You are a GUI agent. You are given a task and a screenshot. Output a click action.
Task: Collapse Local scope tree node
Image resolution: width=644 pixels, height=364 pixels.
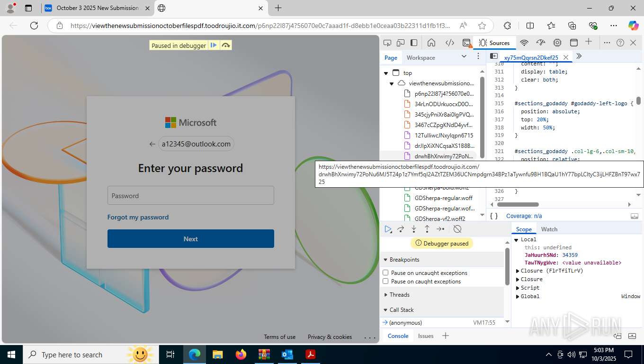[517, 239]
